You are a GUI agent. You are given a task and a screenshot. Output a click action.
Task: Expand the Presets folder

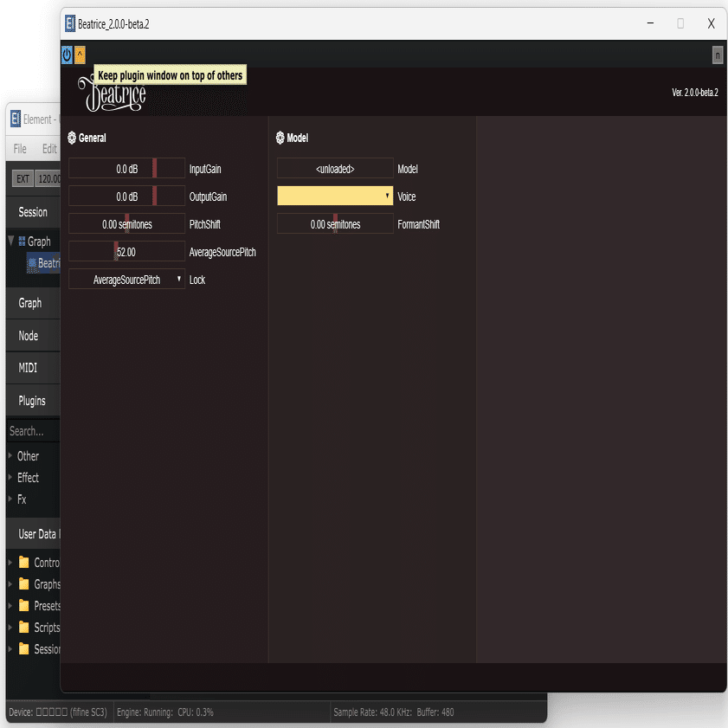10,605
